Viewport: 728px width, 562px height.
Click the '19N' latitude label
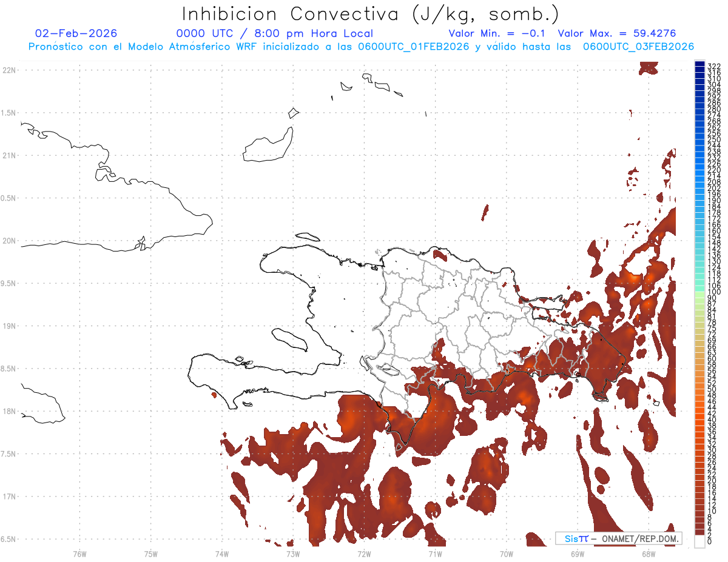coord(10,326)
